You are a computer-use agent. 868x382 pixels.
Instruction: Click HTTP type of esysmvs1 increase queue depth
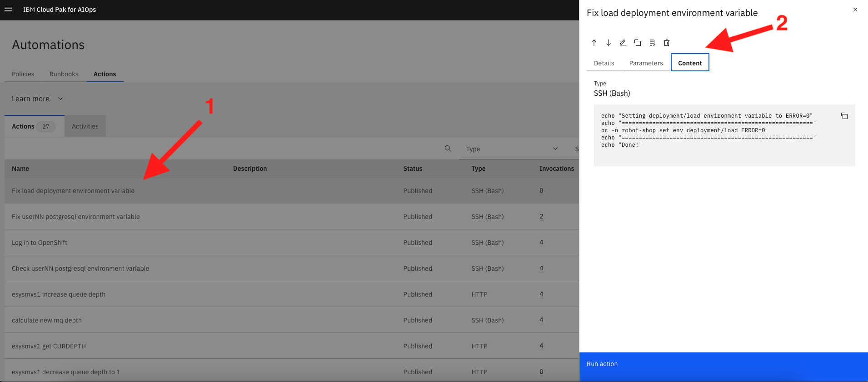tap(479, 294)
